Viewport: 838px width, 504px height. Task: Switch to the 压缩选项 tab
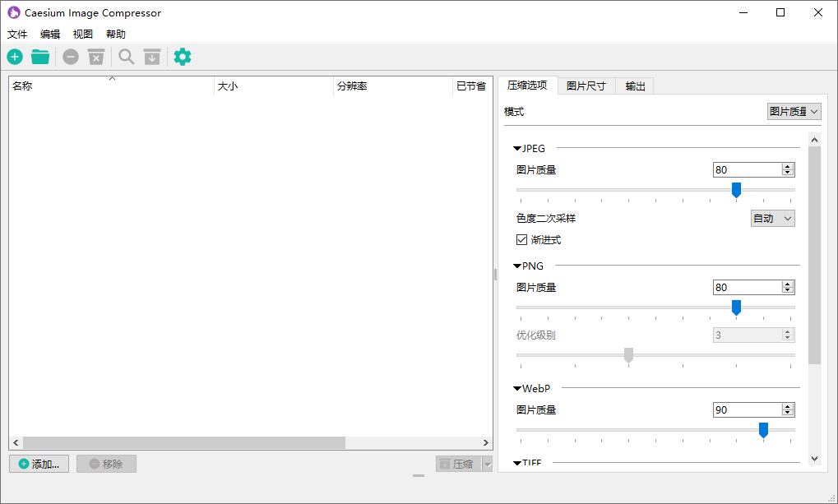click(527, 86)
